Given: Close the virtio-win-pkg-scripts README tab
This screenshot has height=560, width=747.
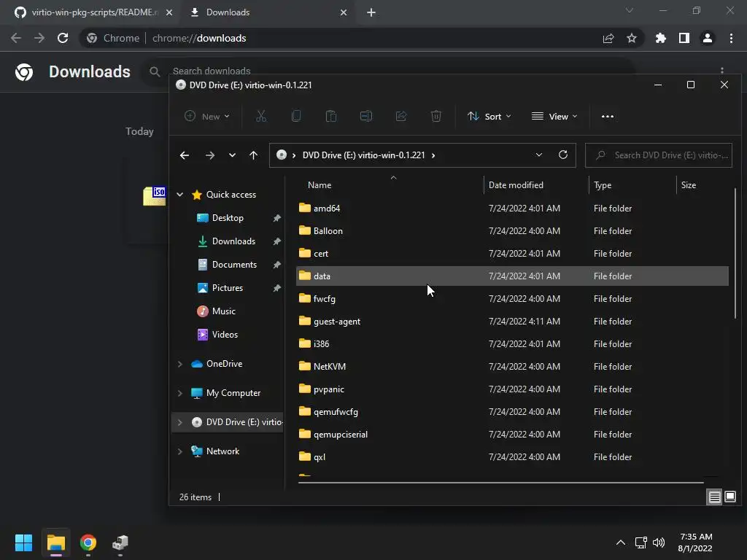Looking at the screenshot, I should [169, 12].
